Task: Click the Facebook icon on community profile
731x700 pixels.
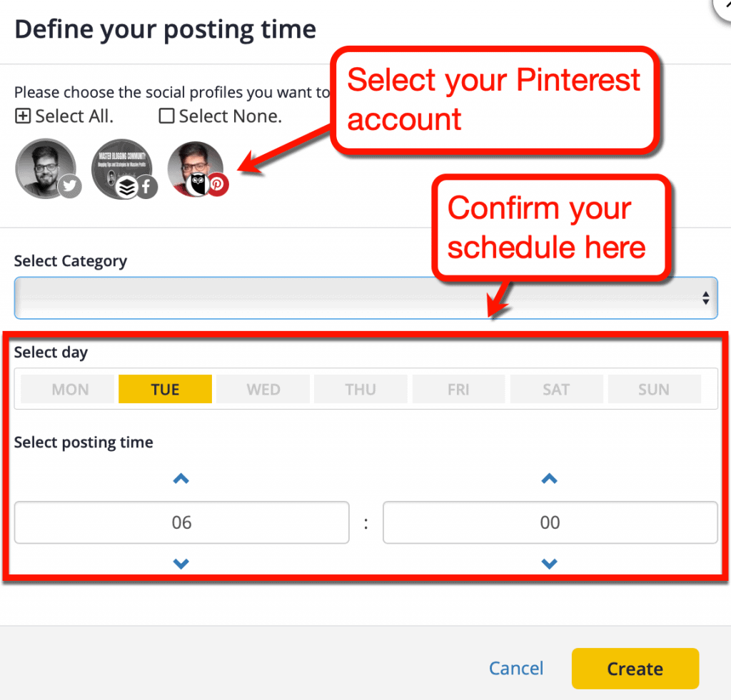Action: point(146,187)
